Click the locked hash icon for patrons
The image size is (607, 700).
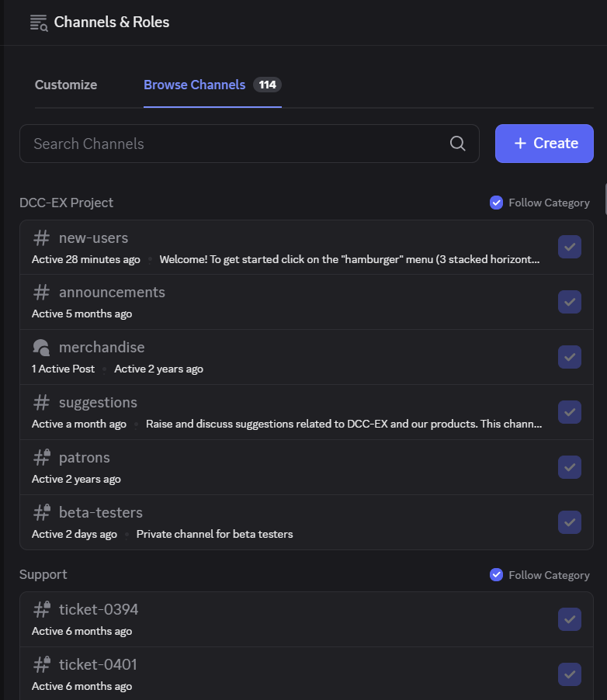tap(42, 458)
